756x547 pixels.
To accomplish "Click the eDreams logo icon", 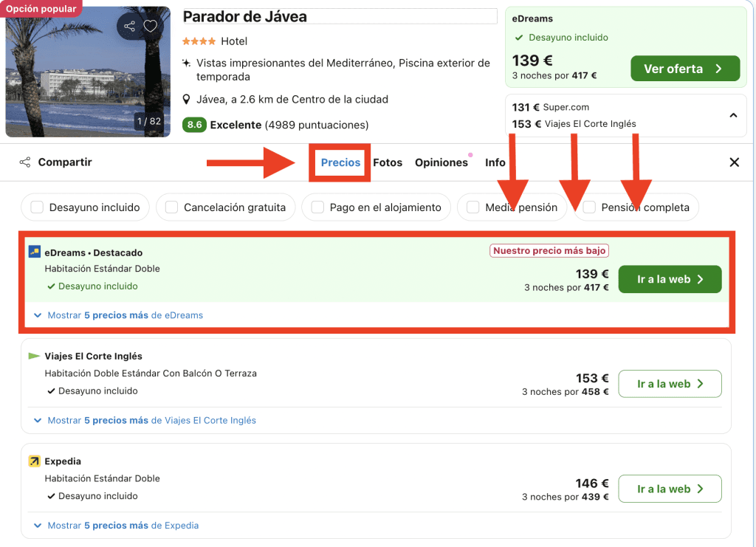I will [x=35, y=252].
